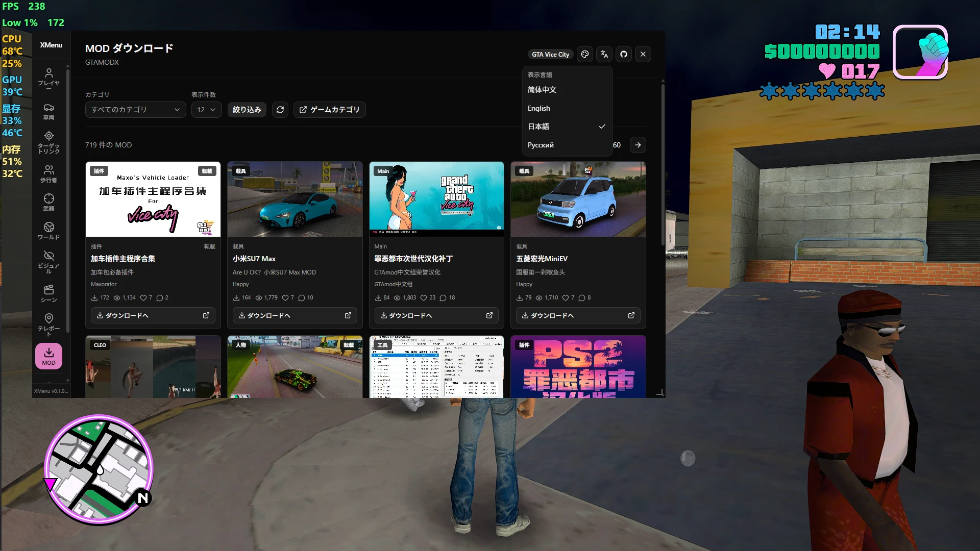Viewport: 980px width, 551px height.
Task: Open the ゲームカテゴリ button
Action: tap(329, 110)
